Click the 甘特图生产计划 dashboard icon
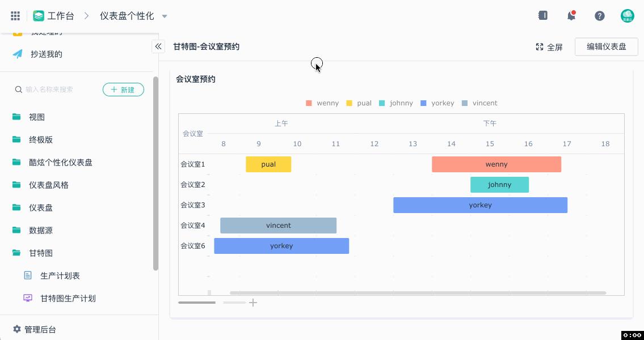This screenshot has height=340, width=644. 27,298
